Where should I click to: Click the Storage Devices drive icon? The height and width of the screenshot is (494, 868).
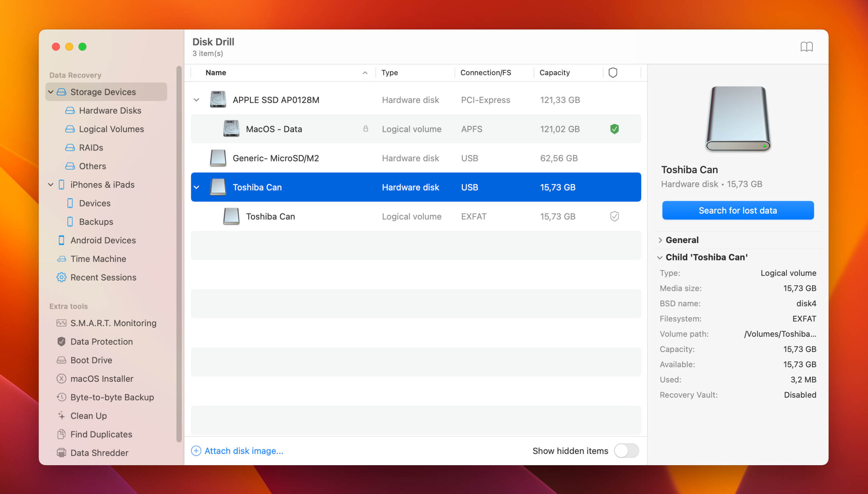[x=61, y=92]
